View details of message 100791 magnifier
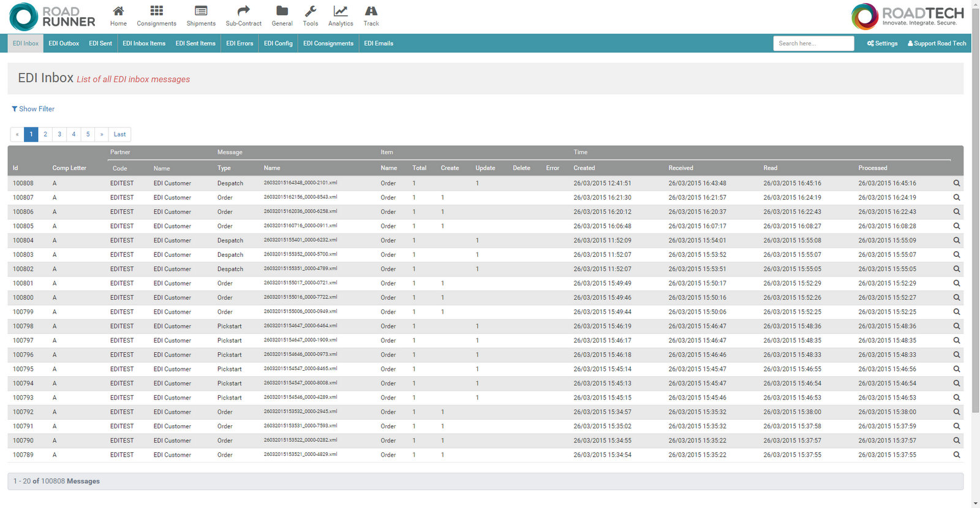 (956, 426)
